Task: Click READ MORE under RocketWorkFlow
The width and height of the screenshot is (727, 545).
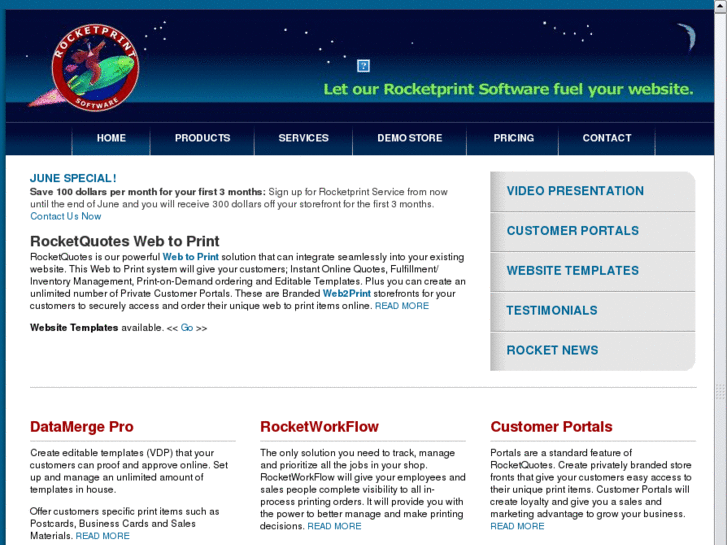Action: (x=334, y=526)
